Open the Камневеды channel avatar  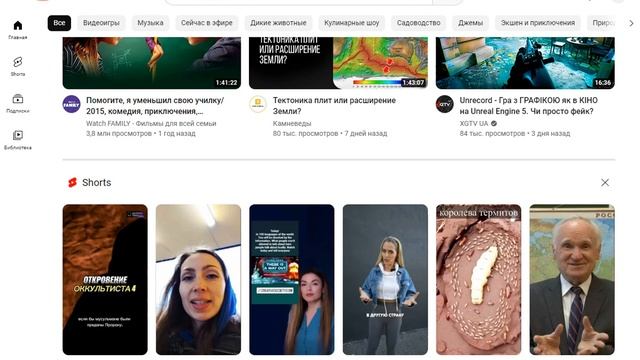(258, 104)
